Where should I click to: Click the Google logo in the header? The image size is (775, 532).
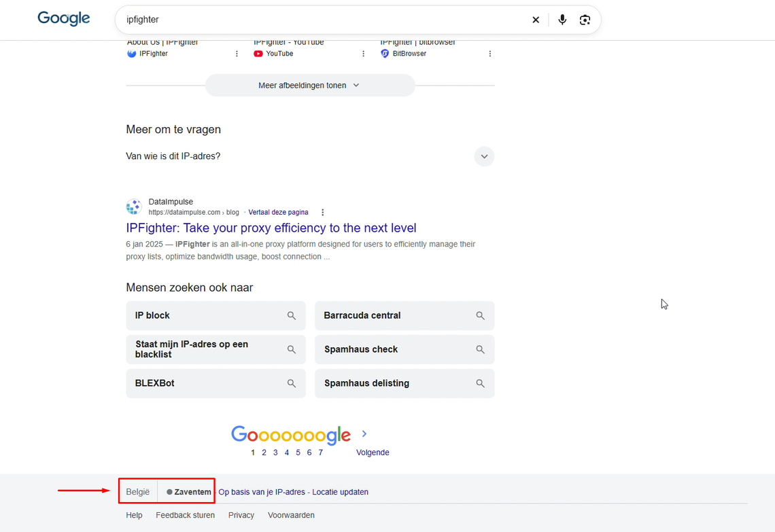[x=64, y=19]
